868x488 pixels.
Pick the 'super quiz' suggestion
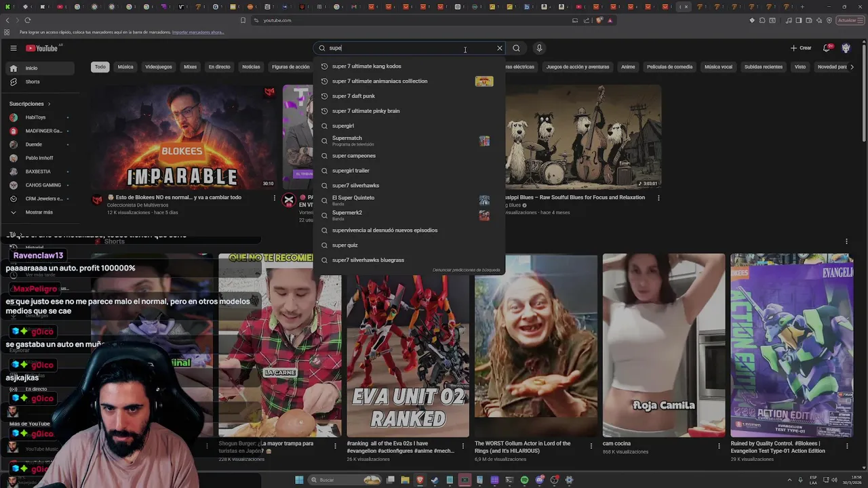410,245
